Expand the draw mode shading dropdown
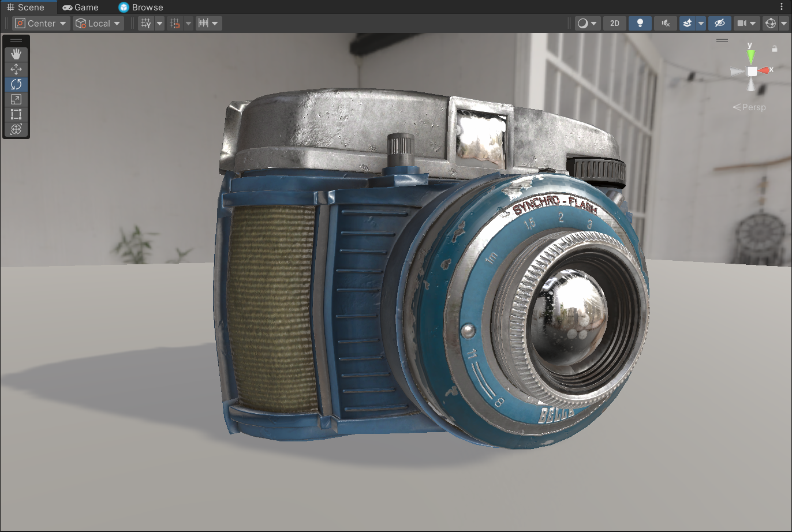 (587, 24)
